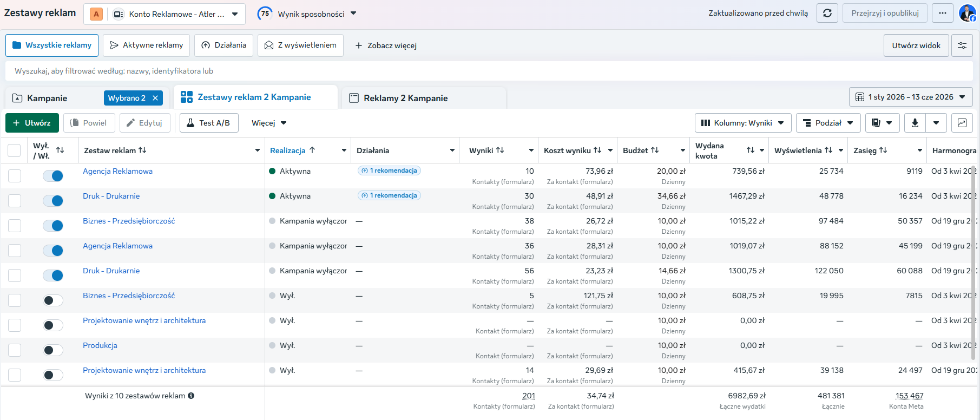This screenshot has height=420, width=980.
Task: Click Zobacz więcej link
Action: 385,45
